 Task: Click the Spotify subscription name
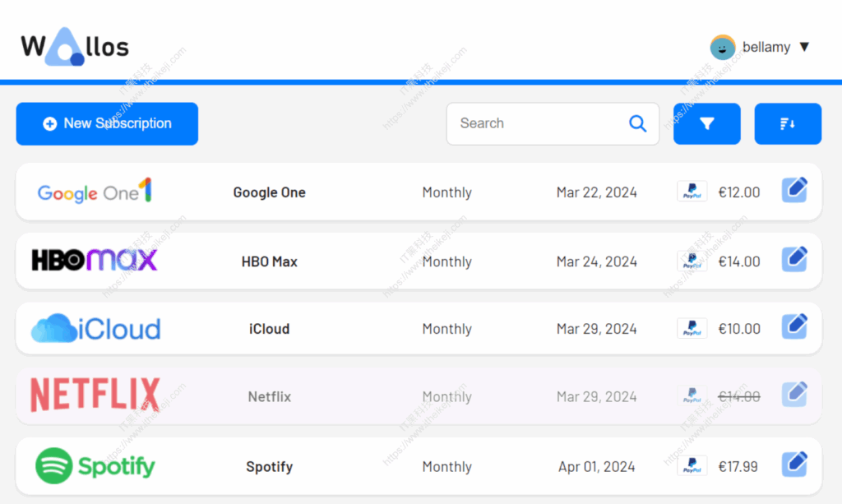pos(269,467)
